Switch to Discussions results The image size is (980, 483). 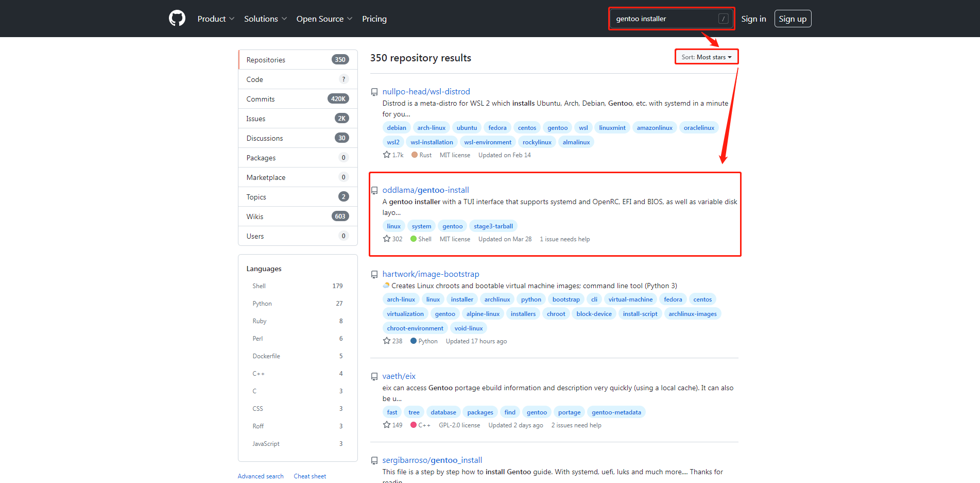pos(298,138)
